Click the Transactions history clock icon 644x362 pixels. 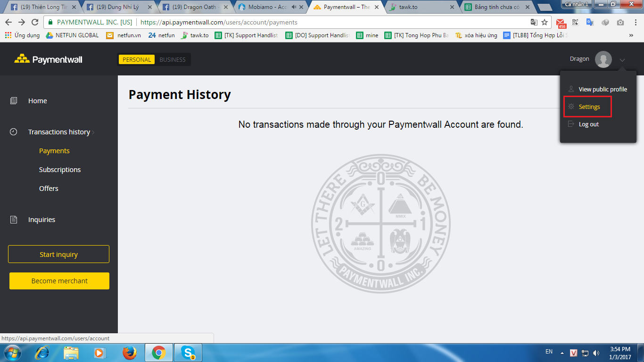click(14, 132)
